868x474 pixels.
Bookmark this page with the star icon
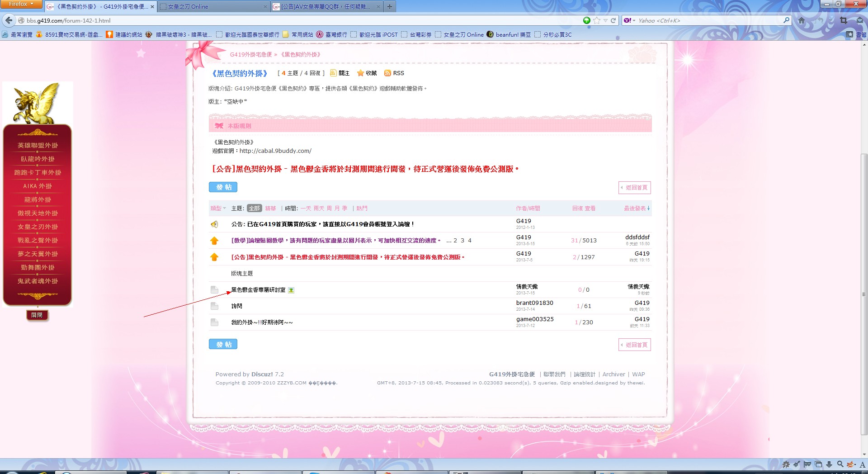pyautogui.click(x=597, y=20)
